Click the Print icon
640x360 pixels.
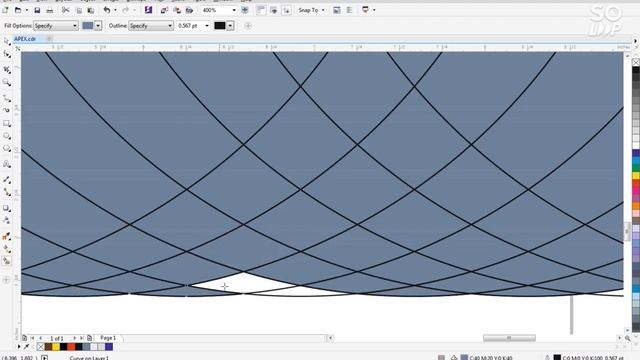[x=50, y=10]
